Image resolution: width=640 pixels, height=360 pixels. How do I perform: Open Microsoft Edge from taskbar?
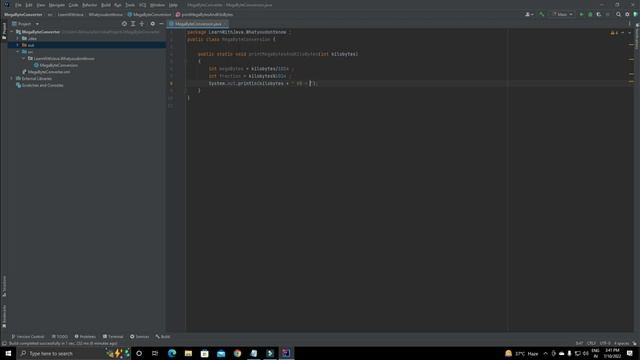click(x=172, y=353)
